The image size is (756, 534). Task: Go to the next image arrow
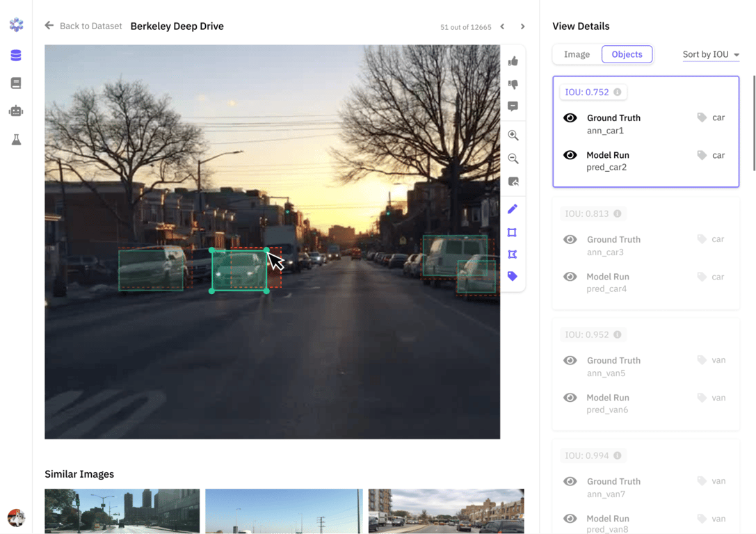(x=522, y=26)
